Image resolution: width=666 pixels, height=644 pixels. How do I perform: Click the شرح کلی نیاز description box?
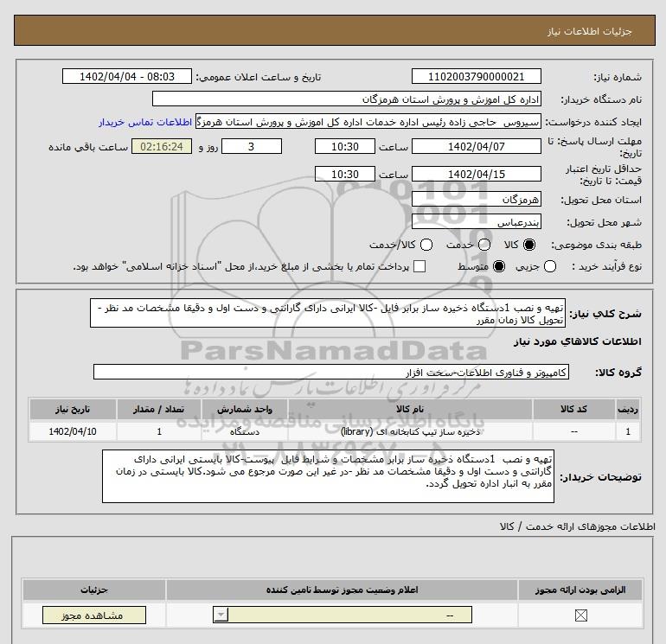pos(328,313)
